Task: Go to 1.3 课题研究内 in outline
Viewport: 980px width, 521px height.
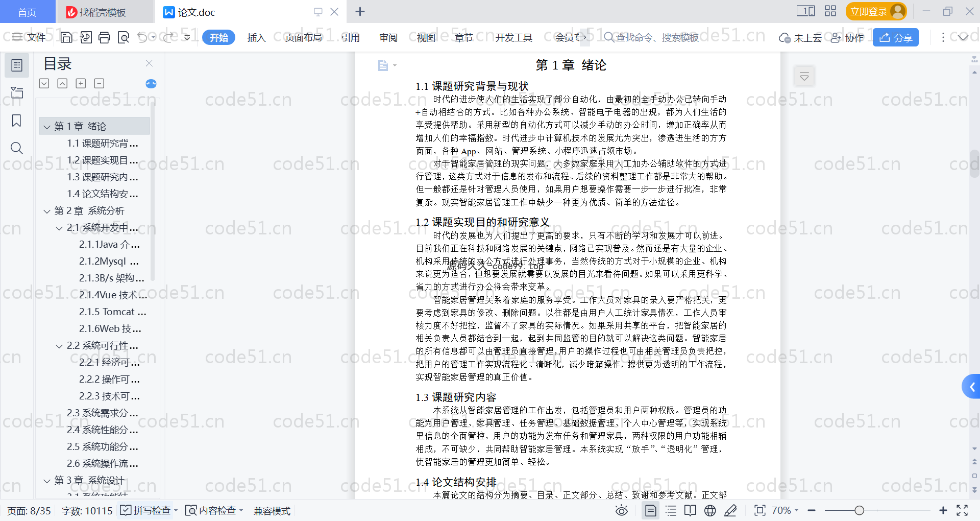Action: tap(102, 177)
